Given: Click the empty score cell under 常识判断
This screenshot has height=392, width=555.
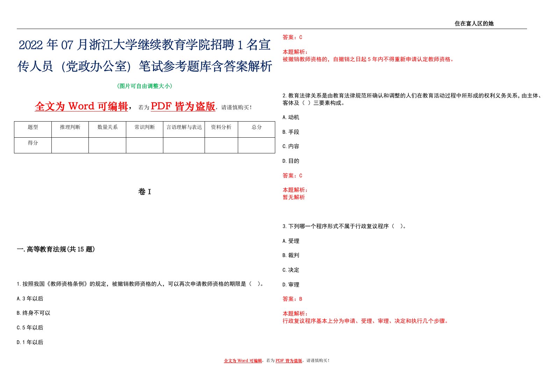Looking at the screenshot, I should (144, 145).
